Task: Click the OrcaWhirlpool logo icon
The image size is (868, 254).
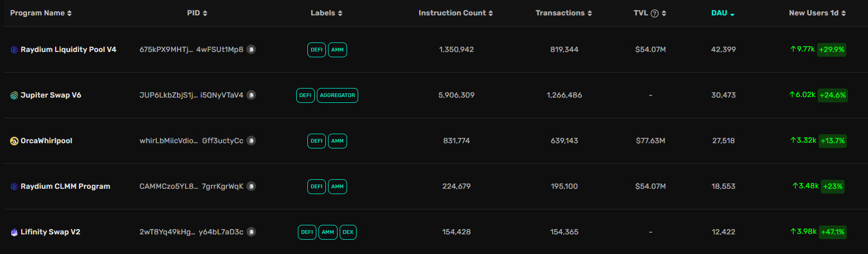Action: [14, 141]
